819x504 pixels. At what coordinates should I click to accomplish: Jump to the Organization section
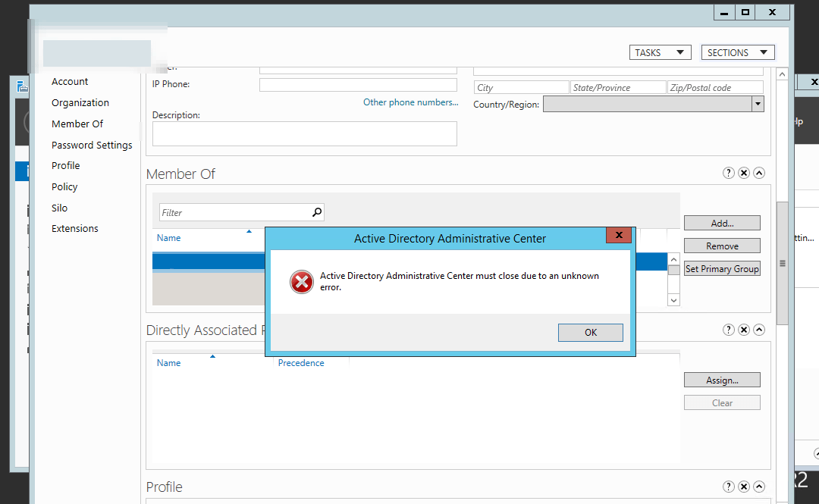click(80, 103)
